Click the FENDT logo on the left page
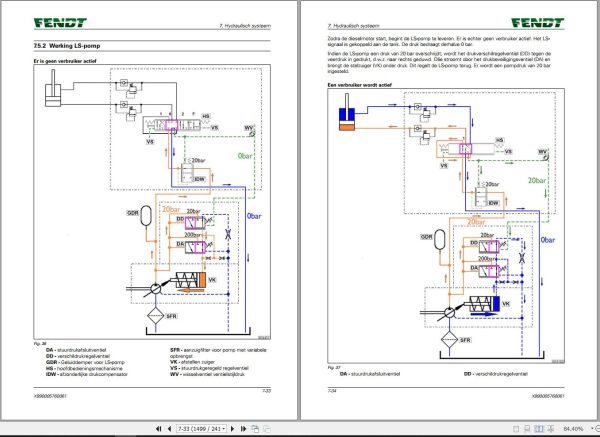Viewport: 600px width, 437px height. pos(60,23)
